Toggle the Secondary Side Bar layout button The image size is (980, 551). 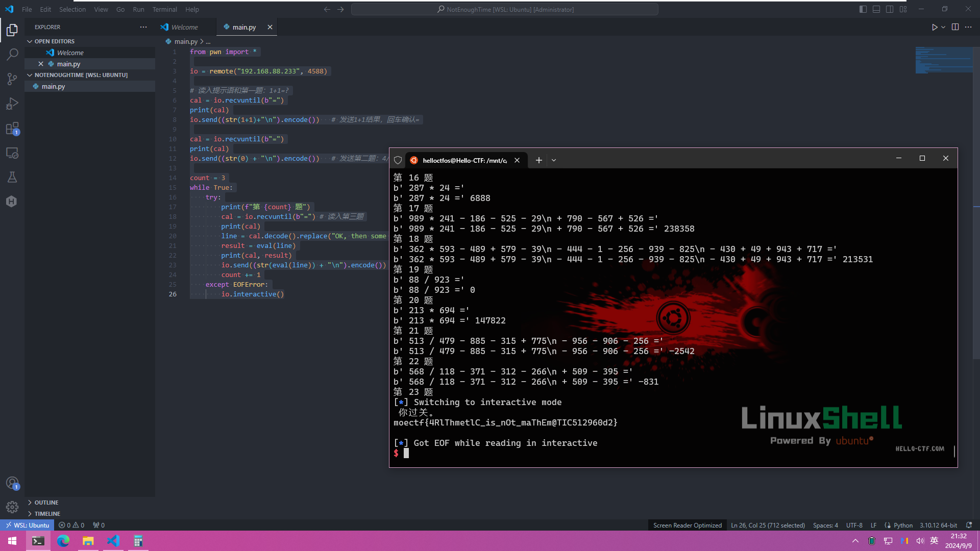point(890,9)
